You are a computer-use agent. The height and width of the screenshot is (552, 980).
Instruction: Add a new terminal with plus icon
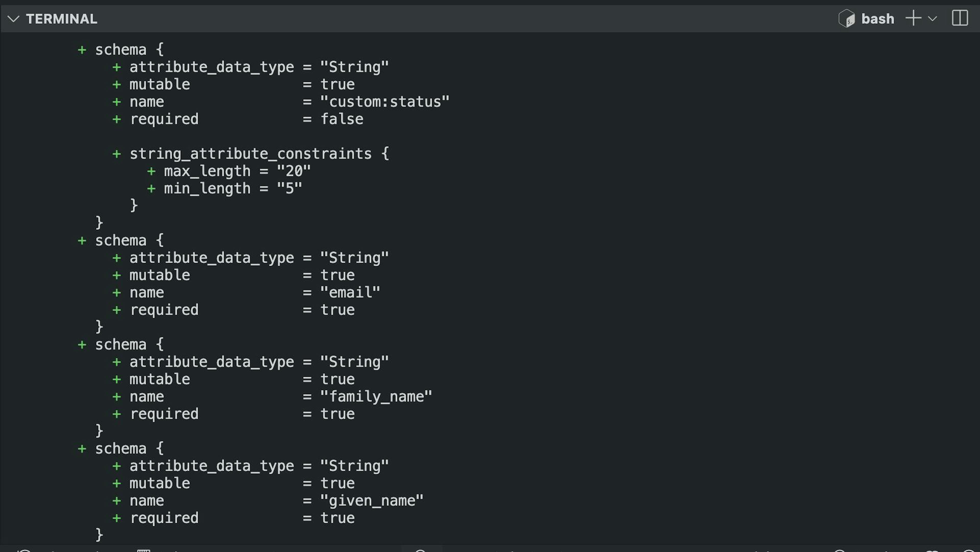point(913,18)
